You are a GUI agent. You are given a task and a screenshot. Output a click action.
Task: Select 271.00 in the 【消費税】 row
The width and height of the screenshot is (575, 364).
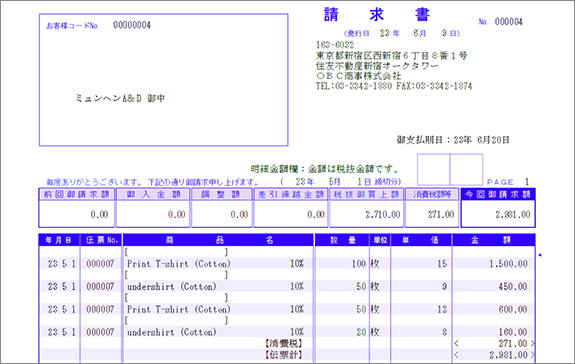coord(513,343)
